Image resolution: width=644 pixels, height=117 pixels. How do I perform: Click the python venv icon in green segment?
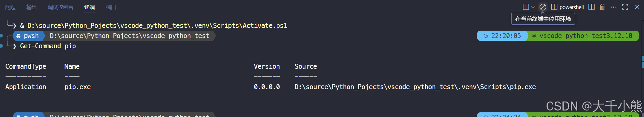click(x=534, y=36)
